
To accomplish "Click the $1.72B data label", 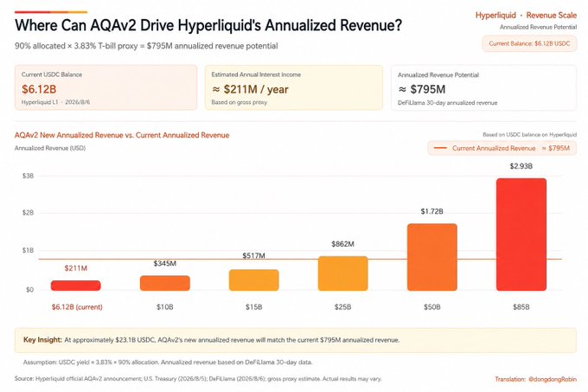I will click(432, 211).
